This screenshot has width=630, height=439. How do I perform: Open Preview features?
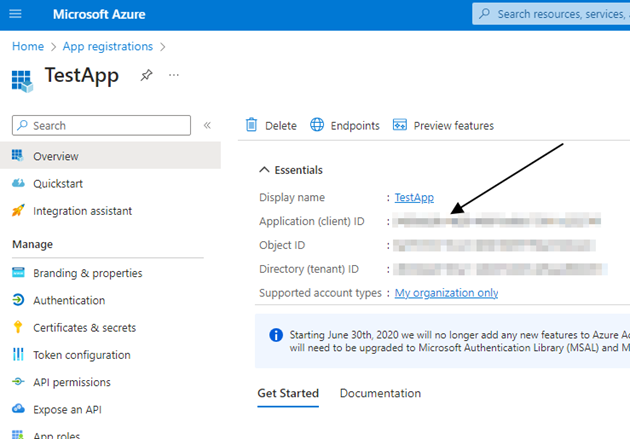click(443, 126)
